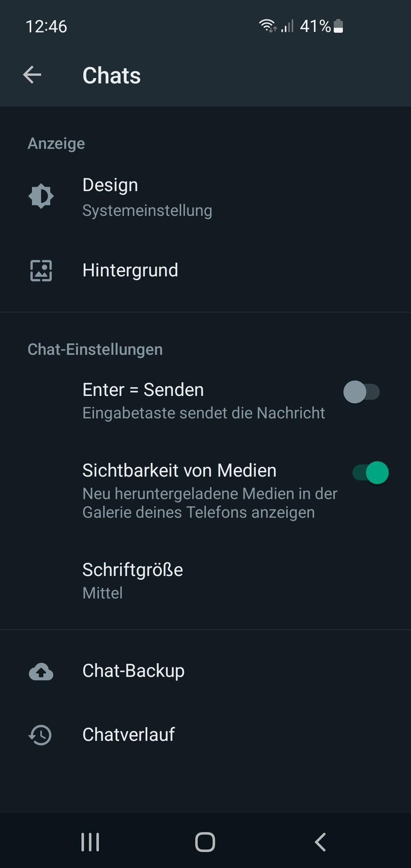Click the Hintergrund wallpaper icon
411x868 pixels.
point(41,270)
